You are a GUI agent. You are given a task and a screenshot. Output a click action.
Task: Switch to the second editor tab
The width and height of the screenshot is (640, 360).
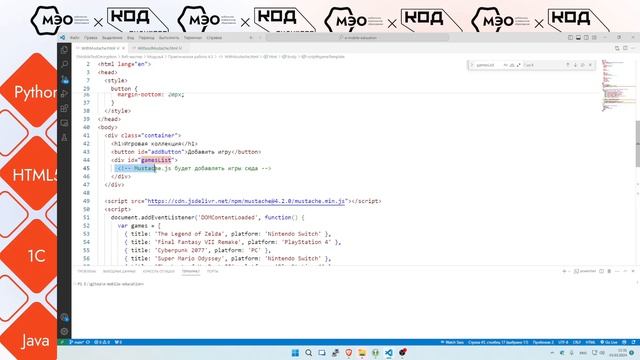pyautogui.click(x=158, y=48)
